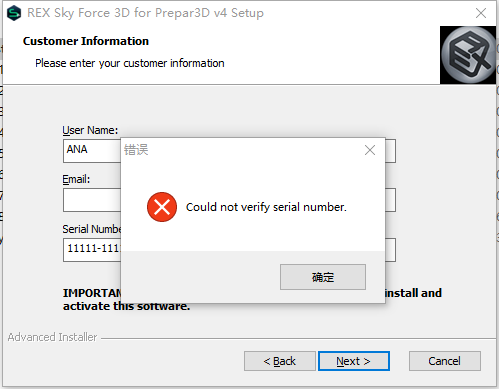Click the Advanced Installer label

click(52, 337)
